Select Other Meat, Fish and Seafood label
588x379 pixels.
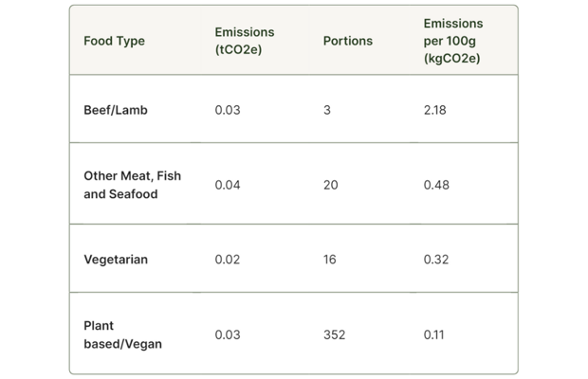pyautogui.click(x=132, y=185)
